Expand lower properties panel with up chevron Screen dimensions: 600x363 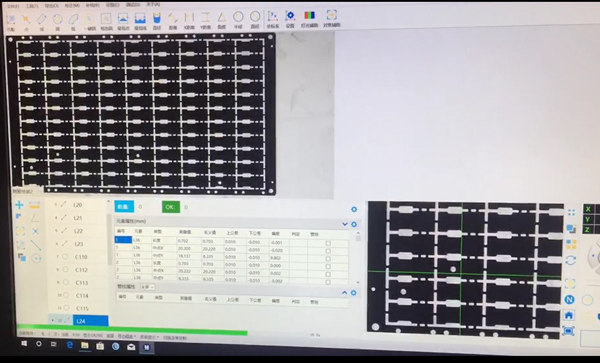[344, 293]
